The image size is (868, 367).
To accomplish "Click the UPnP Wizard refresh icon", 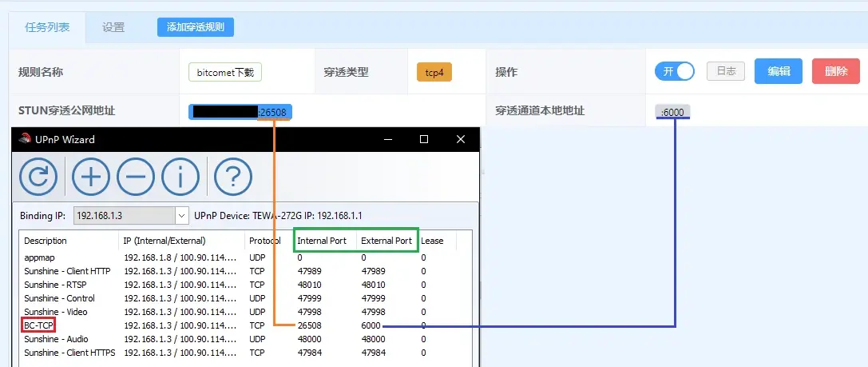I will click(x=38, y=177).
